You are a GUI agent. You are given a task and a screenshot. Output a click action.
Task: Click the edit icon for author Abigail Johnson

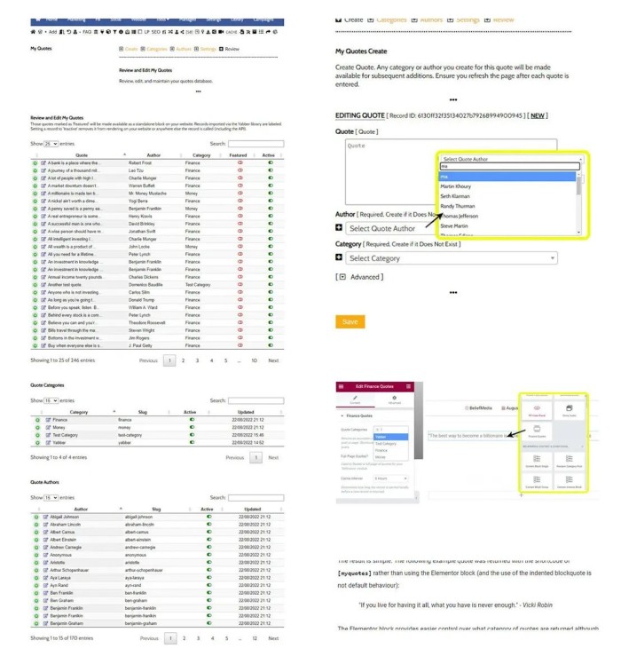tap(43, 515)
